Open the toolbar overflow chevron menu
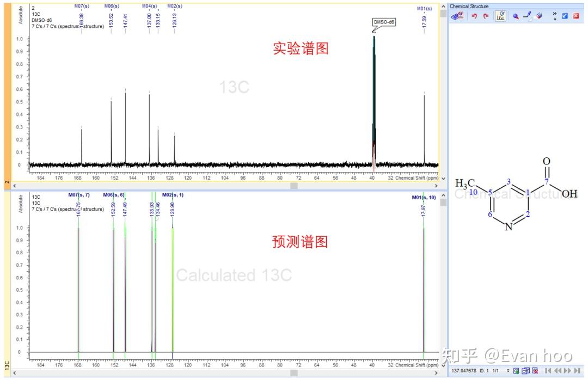The image size is (588, 380). (554, 15)
